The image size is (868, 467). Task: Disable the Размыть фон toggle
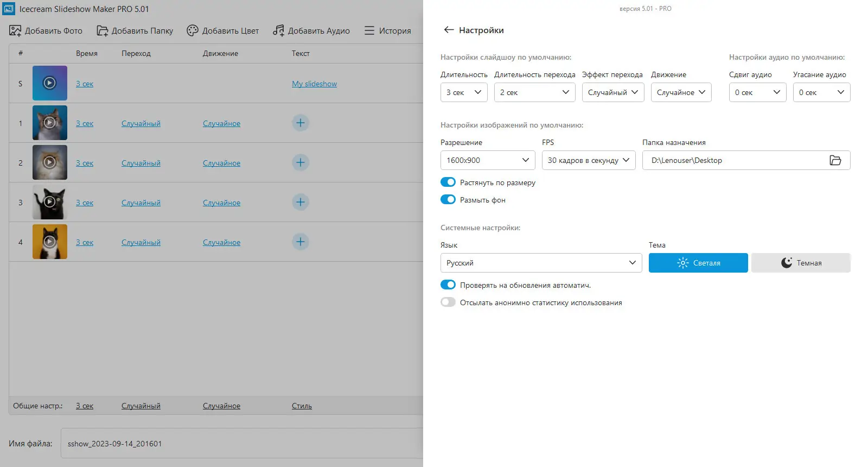448,199
